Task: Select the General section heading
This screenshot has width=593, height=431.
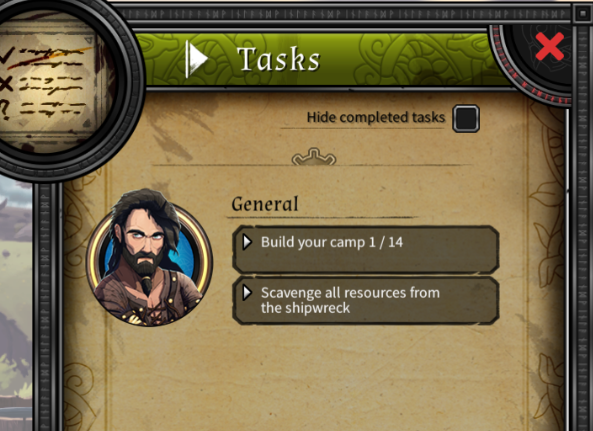Action: click(x=265, y=204)
